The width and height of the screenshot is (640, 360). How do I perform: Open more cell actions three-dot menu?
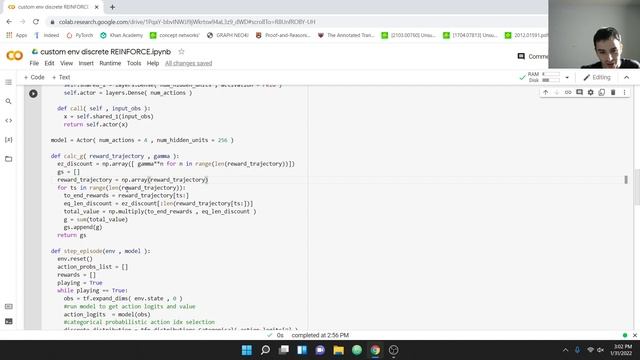coord(624,93)
